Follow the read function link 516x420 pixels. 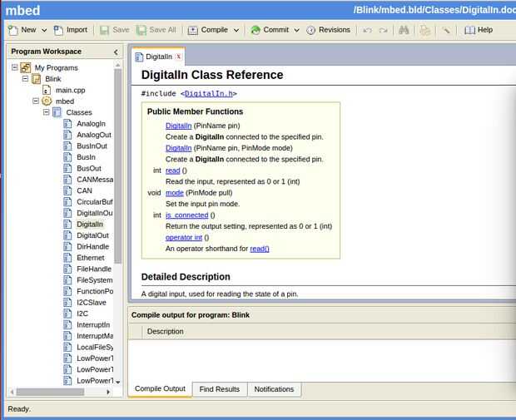click(173, 170)
